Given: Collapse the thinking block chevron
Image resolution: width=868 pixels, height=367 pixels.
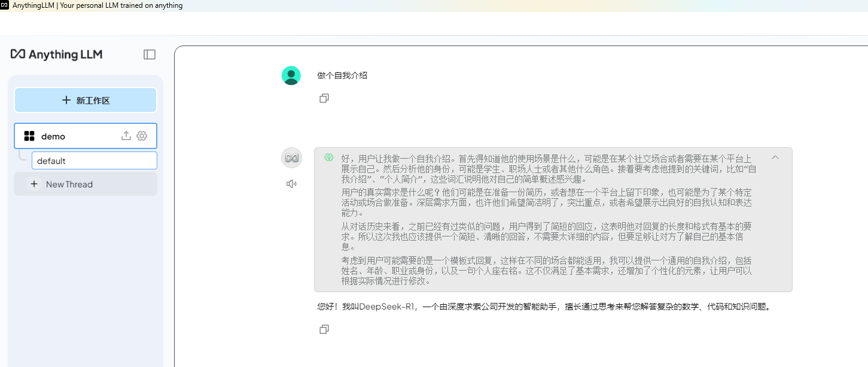Looking at the screenshot, I should [x=775, y=157].
